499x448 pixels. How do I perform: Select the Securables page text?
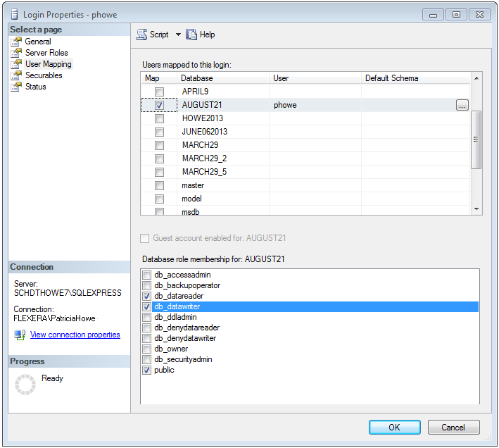44,75
